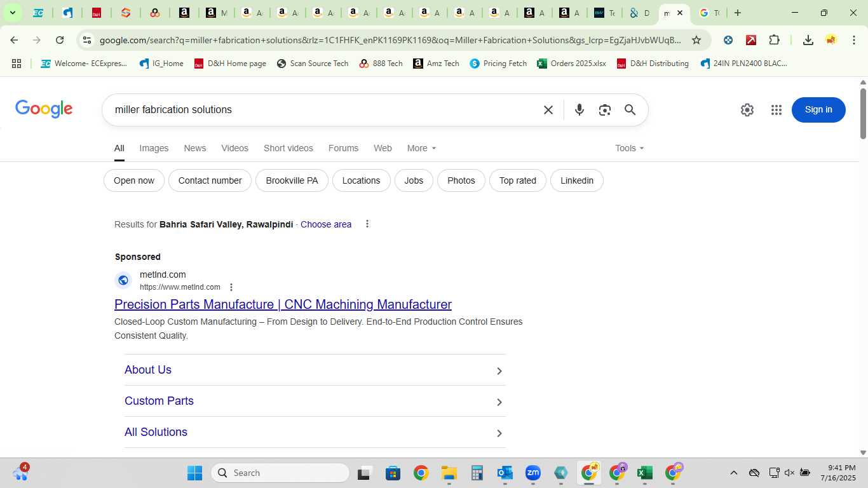Viewport: 868px width, 488px height.
Task: Apply the Brookville PA filter chip
Action: coord(292,180)
